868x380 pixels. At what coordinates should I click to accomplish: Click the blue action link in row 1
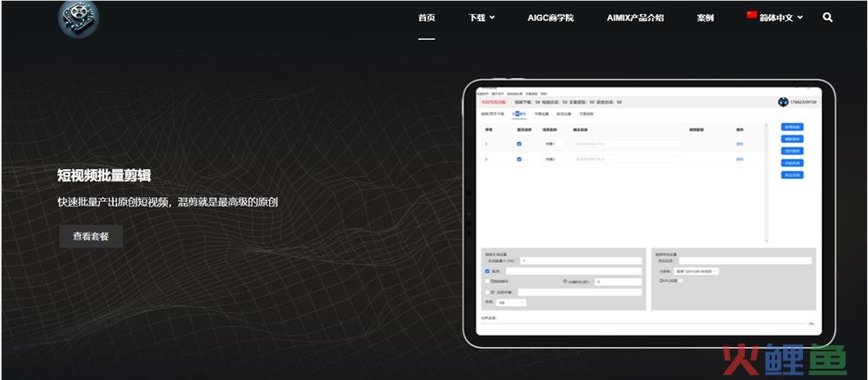[740, 144]
